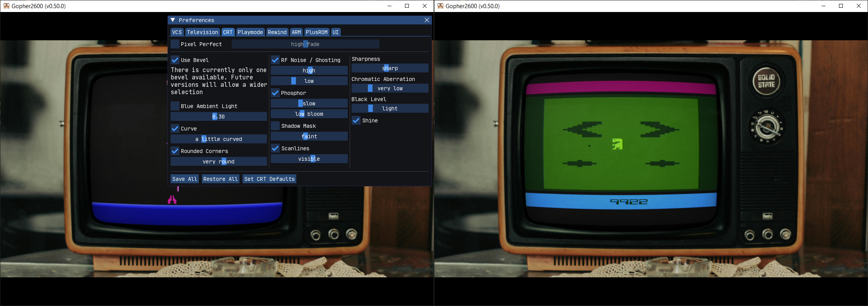
Task: Click the phosphor 'slow' slider
Action: pos(309,103)
